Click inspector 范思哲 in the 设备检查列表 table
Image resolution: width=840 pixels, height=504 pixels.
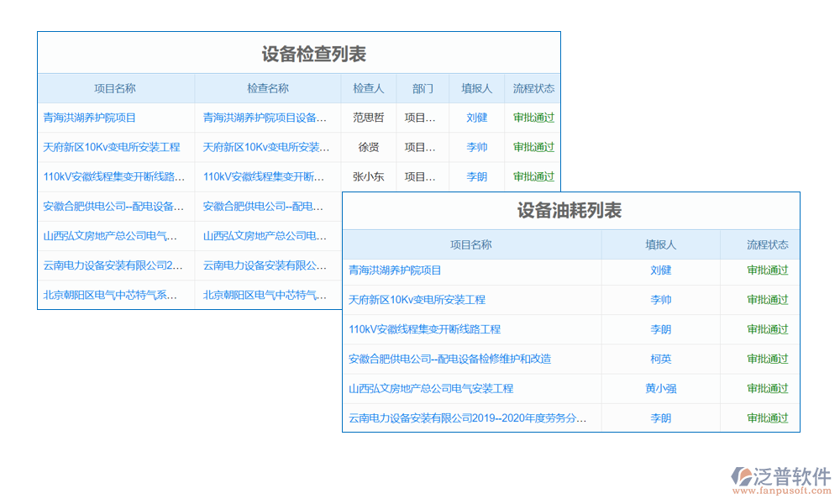368,118
